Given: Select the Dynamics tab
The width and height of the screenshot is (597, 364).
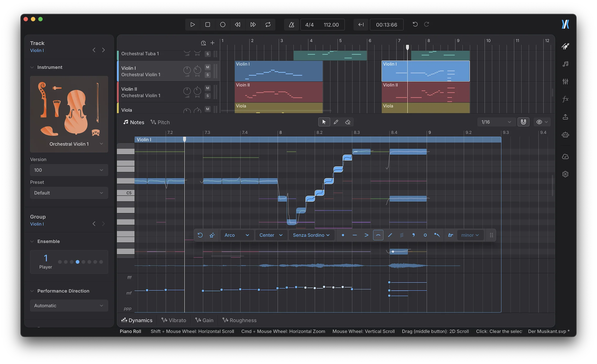Looking at the screenshot, I should [137, 320].
